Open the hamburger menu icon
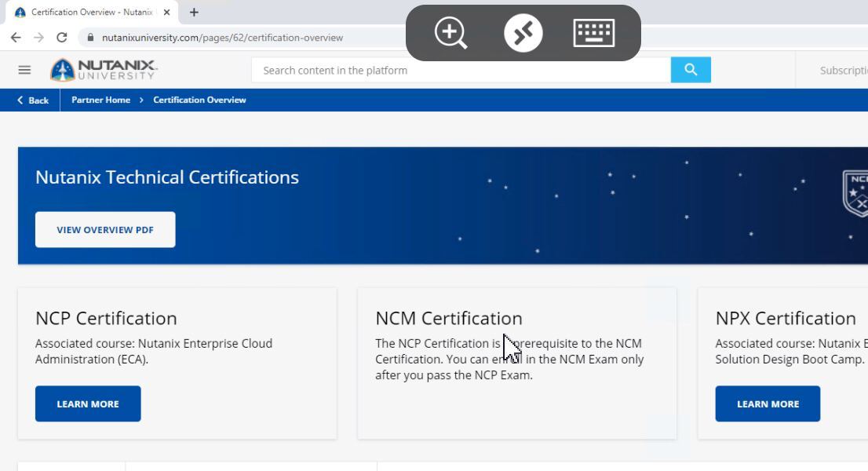This screenshot has width=868, height=471. (24, 70)
